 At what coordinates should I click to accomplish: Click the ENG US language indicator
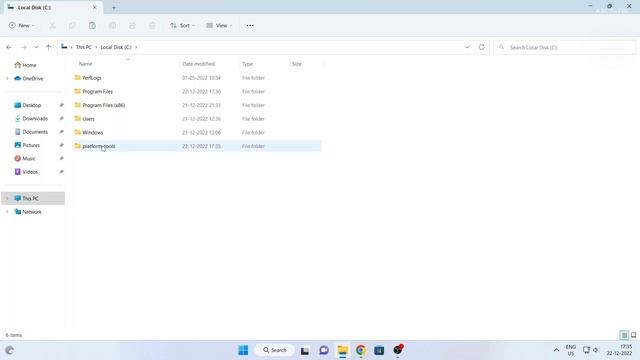(571, 350)
